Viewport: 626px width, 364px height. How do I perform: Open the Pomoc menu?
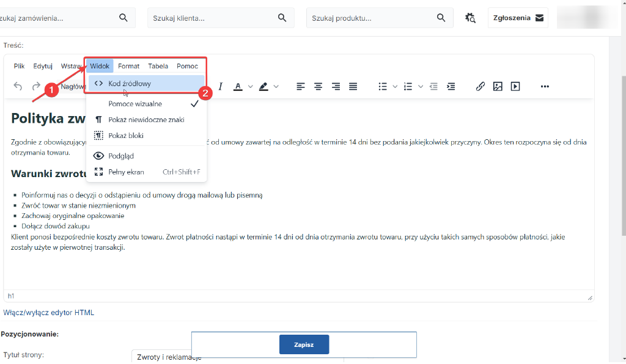(187, 66)
